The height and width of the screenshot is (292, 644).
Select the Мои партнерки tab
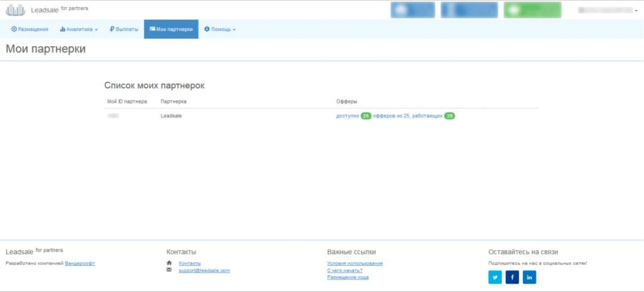coord(171,29)
